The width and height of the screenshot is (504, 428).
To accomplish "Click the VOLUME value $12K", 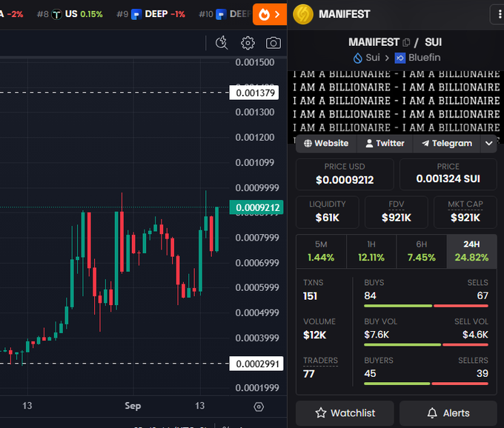I will tap(315, 335).
